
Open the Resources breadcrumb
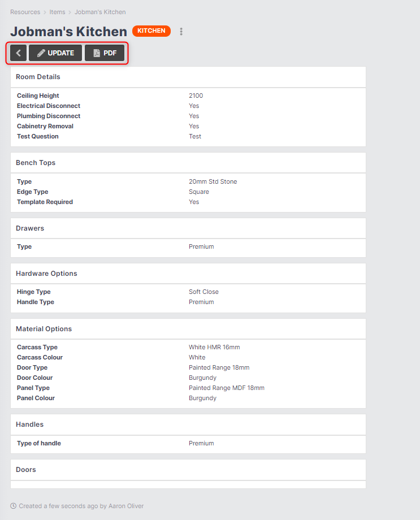coord(25,11)
